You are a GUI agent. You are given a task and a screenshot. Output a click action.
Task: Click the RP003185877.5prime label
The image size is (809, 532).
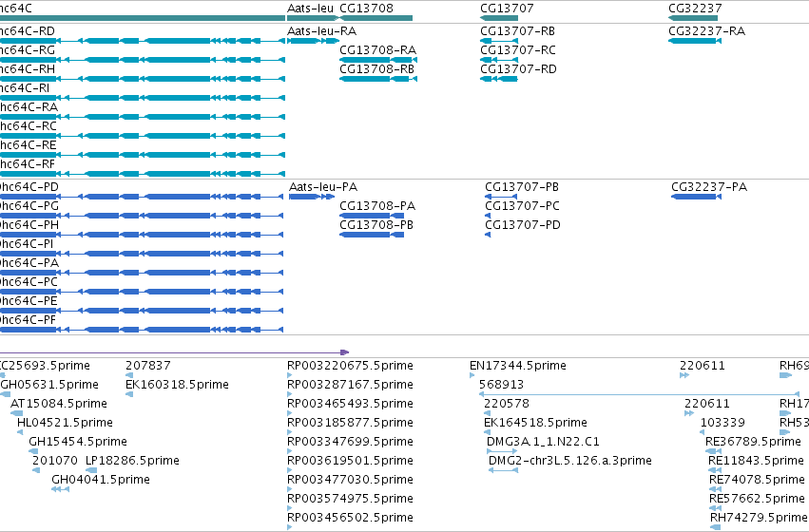point(351,423)
